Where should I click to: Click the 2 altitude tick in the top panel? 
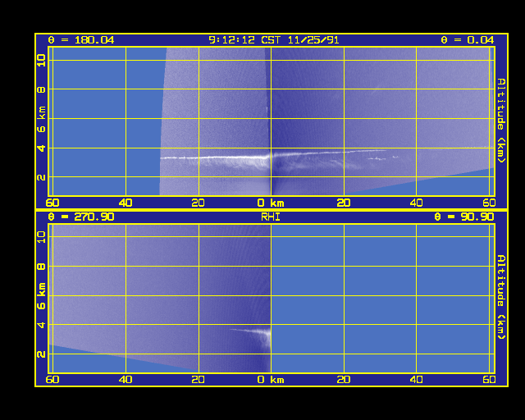[42, 177]
